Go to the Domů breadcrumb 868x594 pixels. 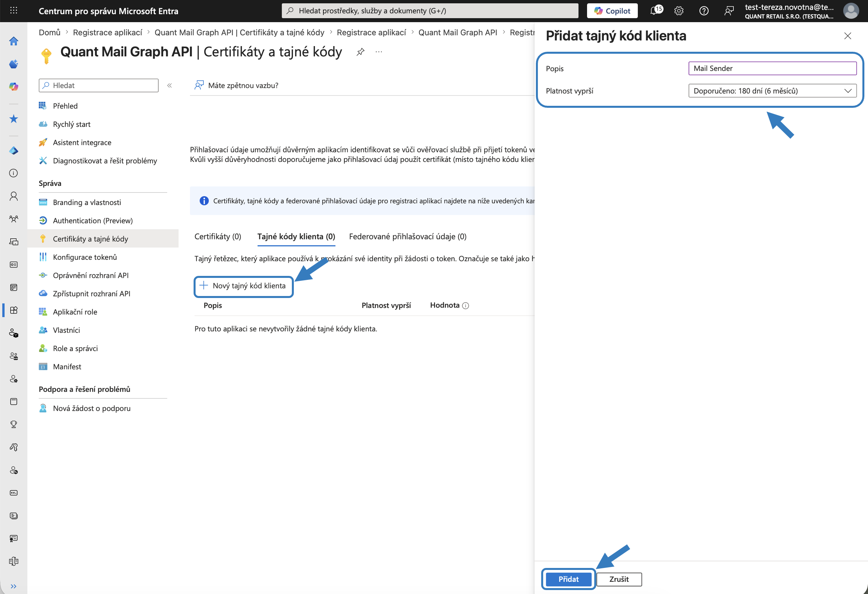[50, 33]
